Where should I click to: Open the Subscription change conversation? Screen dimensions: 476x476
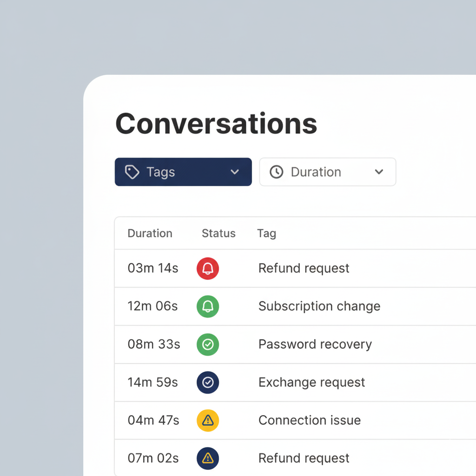(319, 306)
